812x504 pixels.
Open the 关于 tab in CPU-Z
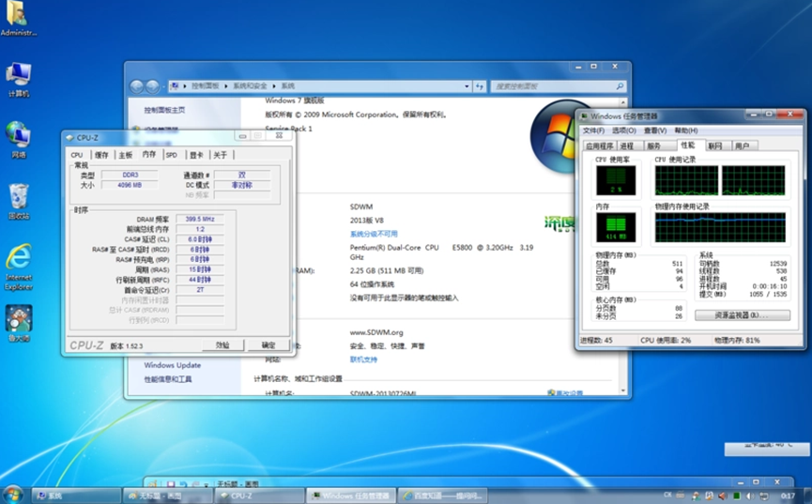pos(220,155)
